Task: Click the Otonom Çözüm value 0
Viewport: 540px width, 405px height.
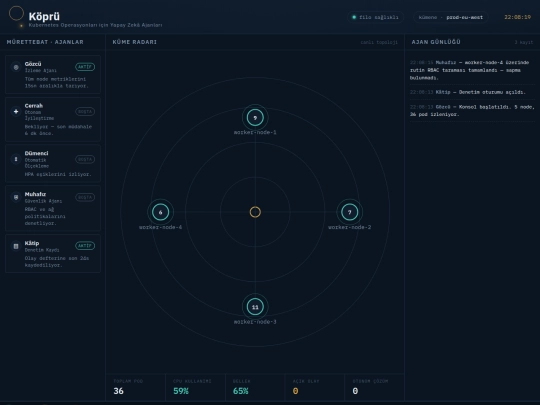Action: [x=355, y=391]
